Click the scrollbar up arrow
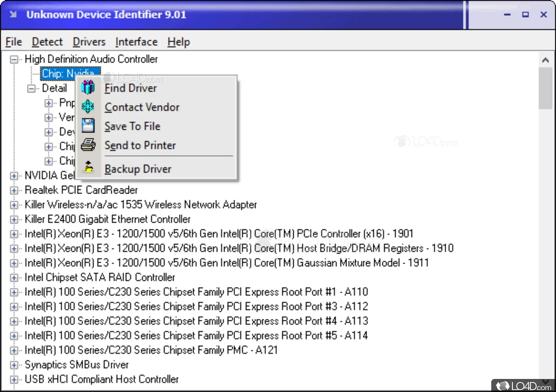 pos(545,60)
